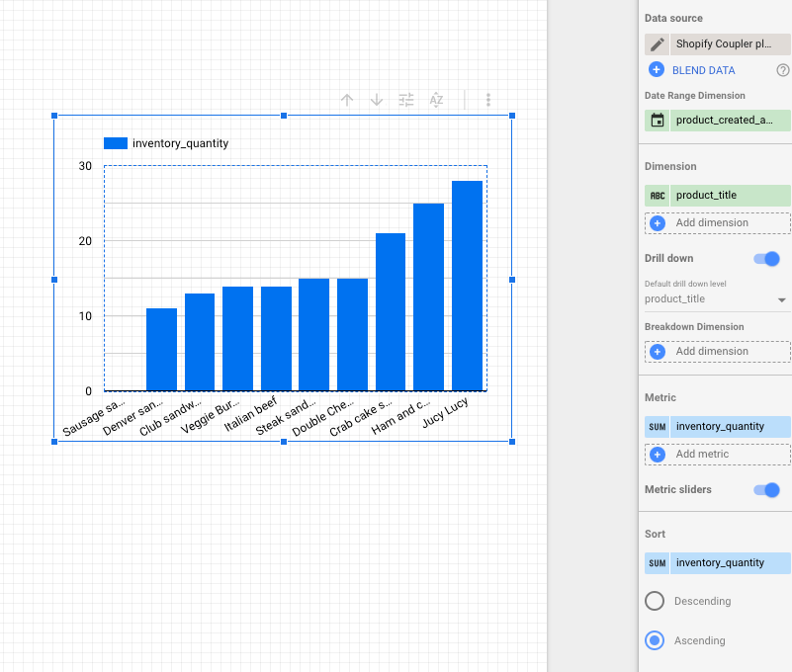Select the Ascending sort option
This screenshot has height=672, width=792.
coord(655,640)
